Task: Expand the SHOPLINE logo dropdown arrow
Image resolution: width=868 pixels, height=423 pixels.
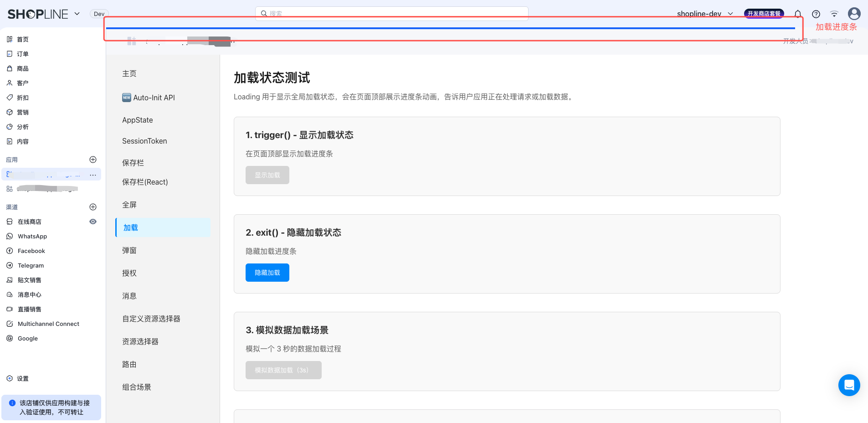Action: (77, 14)
